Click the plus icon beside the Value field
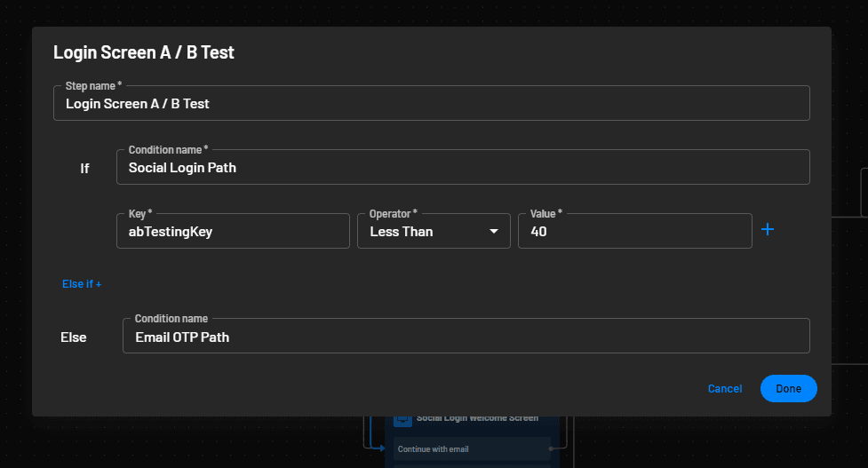The height and width of the screenshot is (468, 868). pyautogui.click(x=768, y=230)
